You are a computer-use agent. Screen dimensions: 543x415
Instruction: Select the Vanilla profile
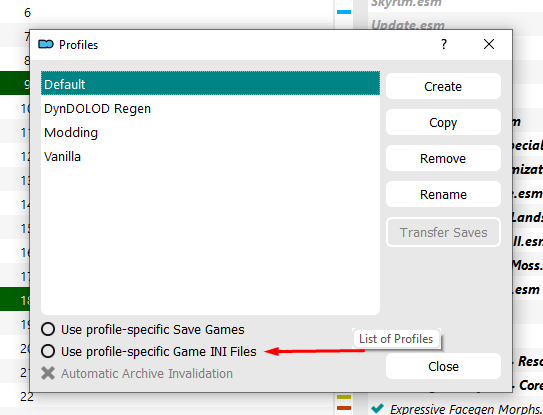210,156
